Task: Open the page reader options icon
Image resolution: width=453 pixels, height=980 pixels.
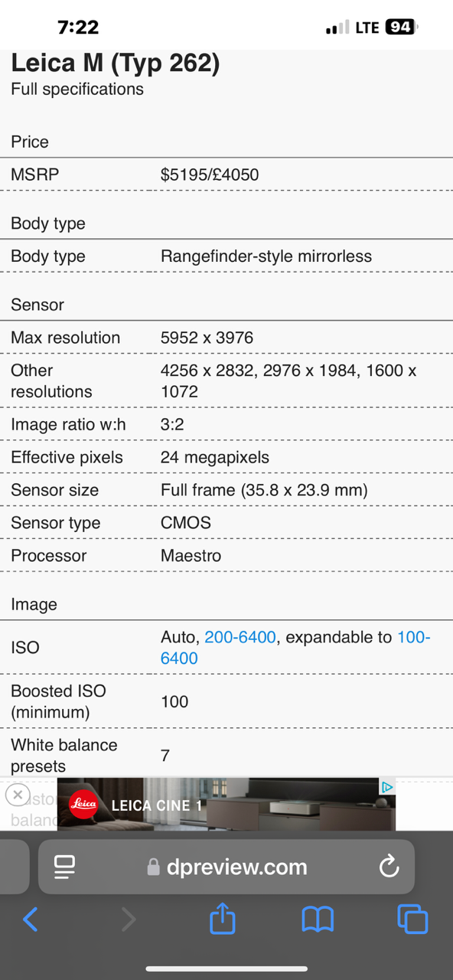Action: point(64,867)
